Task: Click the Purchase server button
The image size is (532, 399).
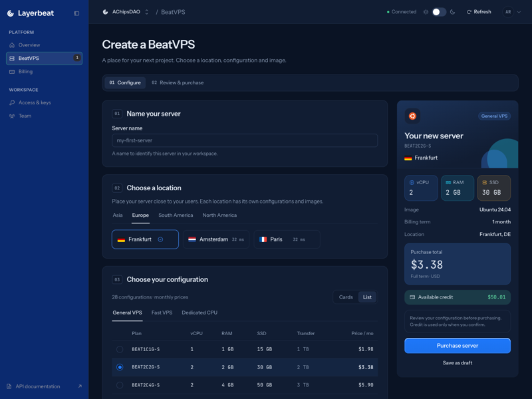Action: point(458,346)
